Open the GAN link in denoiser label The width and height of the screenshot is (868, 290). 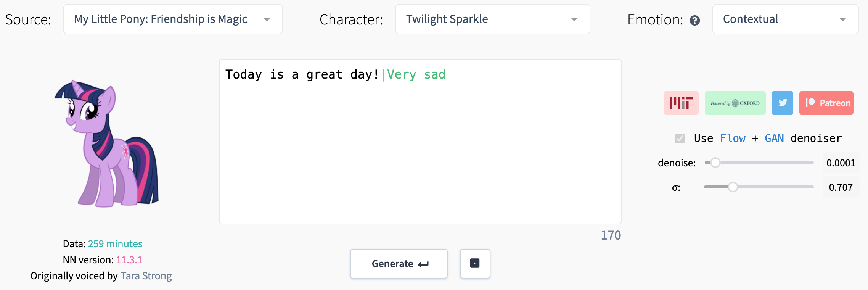point(774,138)
